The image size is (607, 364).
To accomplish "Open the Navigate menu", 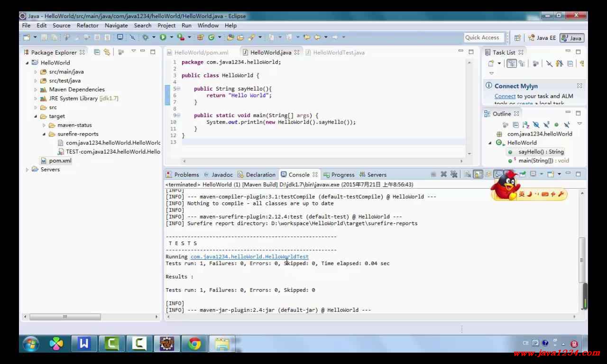I will tap(116, 26).
